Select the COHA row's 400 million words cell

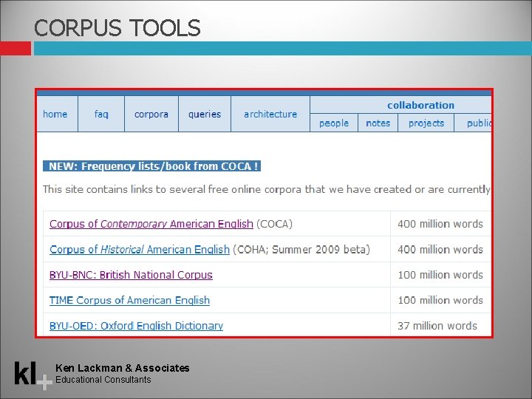click(440, 250)
